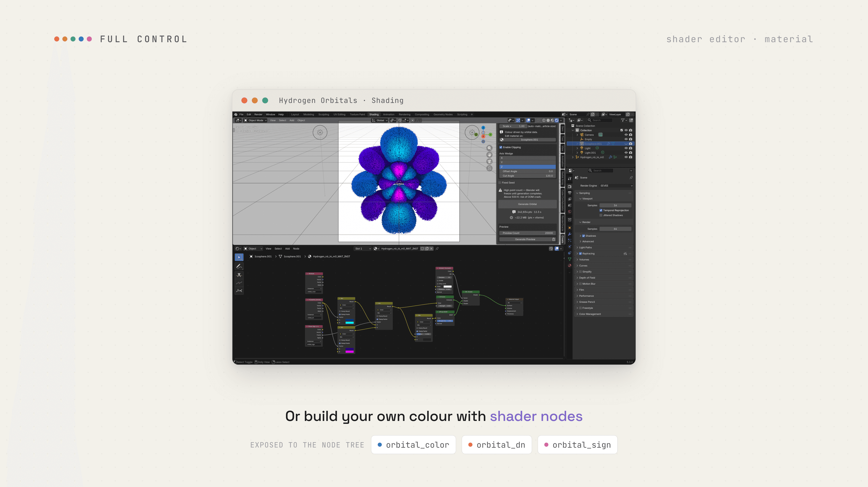Image resolution: width=868 pixels, height=487 pixels.
Task: Expand Hydrogen_n6_l4_m0 in the outliner tree
Action: click(x=573, y=157)
